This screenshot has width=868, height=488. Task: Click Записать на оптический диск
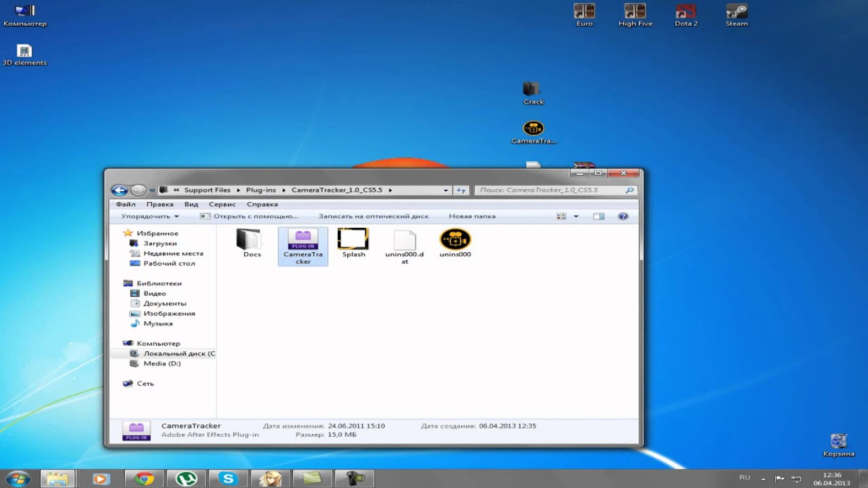[374, 216]
